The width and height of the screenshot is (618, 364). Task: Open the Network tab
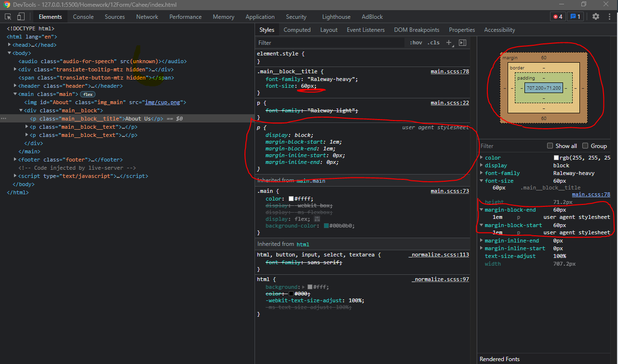[x=147, y=16]
